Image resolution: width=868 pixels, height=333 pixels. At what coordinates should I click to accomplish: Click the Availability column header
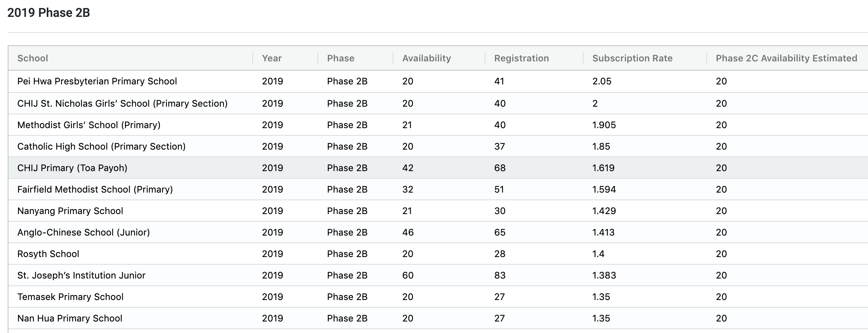tap(426, 58)
